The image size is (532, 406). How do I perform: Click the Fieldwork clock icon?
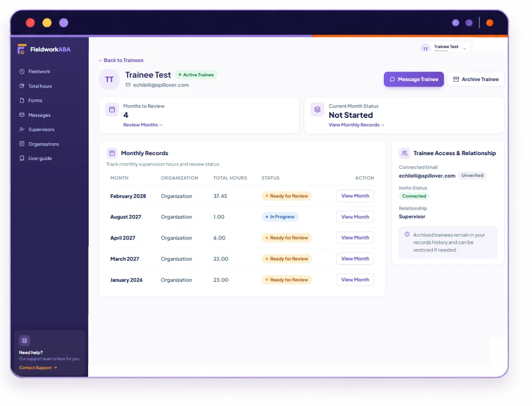tap(22, 71)
